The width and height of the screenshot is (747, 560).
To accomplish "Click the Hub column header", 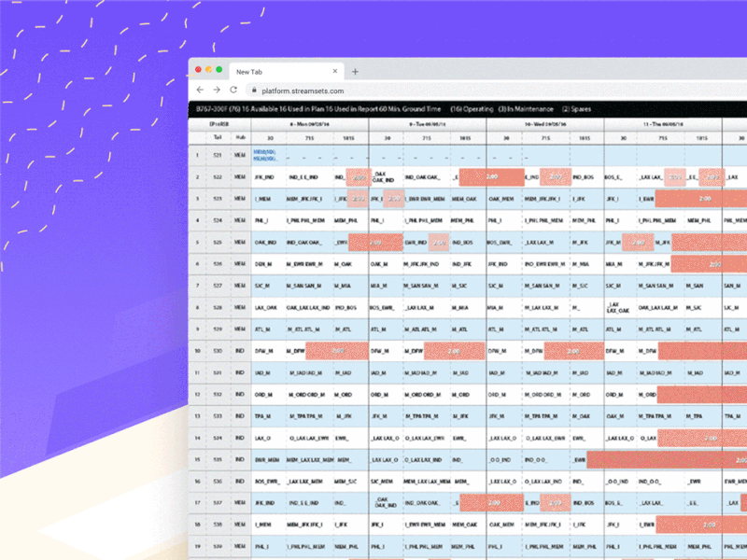I will tap(240, 137).
